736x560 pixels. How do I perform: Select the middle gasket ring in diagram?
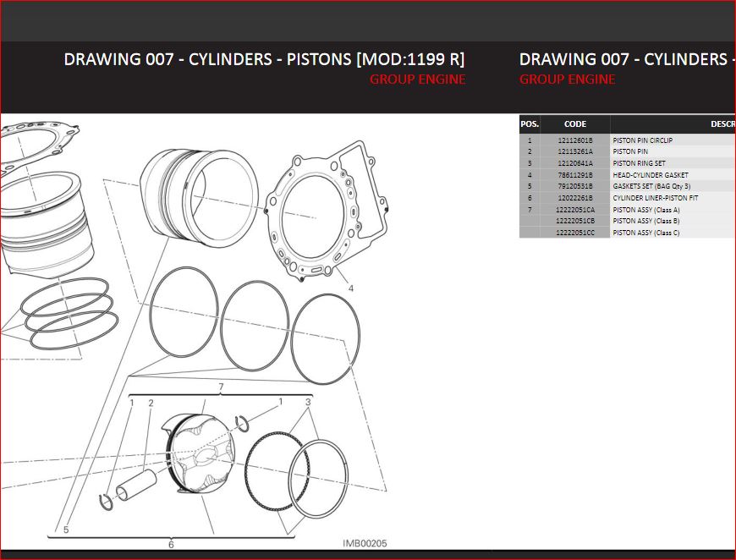[x=254, y=325]
